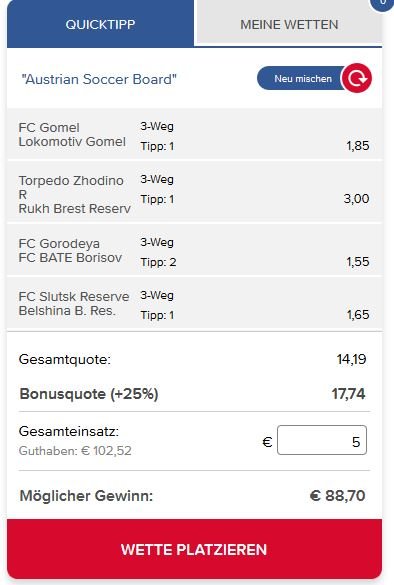This screenshot has height=585, width=394.
Task: Click the Bonusquote (+25%) label
Action: point(89,394)
